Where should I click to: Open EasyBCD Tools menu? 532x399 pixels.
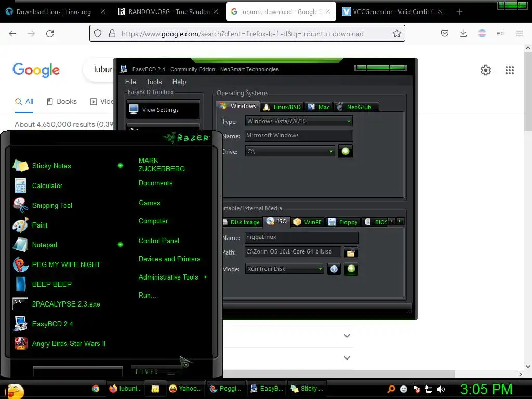[154, 82]
